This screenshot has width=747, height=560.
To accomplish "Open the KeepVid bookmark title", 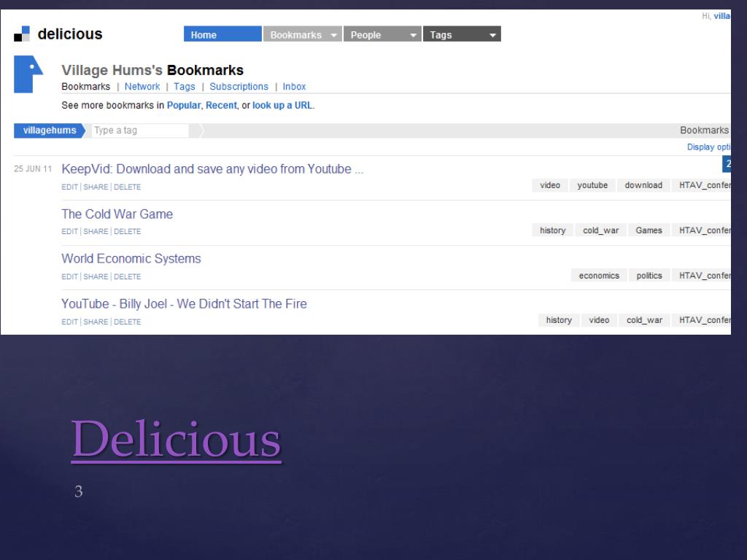I will [212, 169].
